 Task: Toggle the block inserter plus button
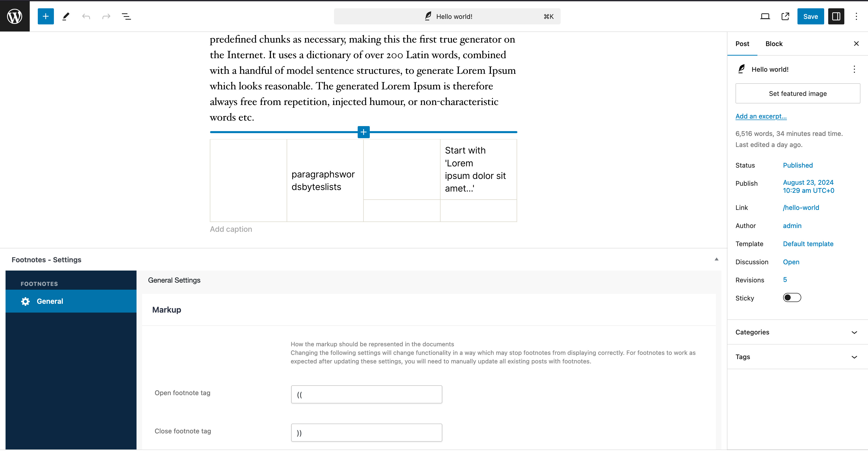click(x=46, y=16)
